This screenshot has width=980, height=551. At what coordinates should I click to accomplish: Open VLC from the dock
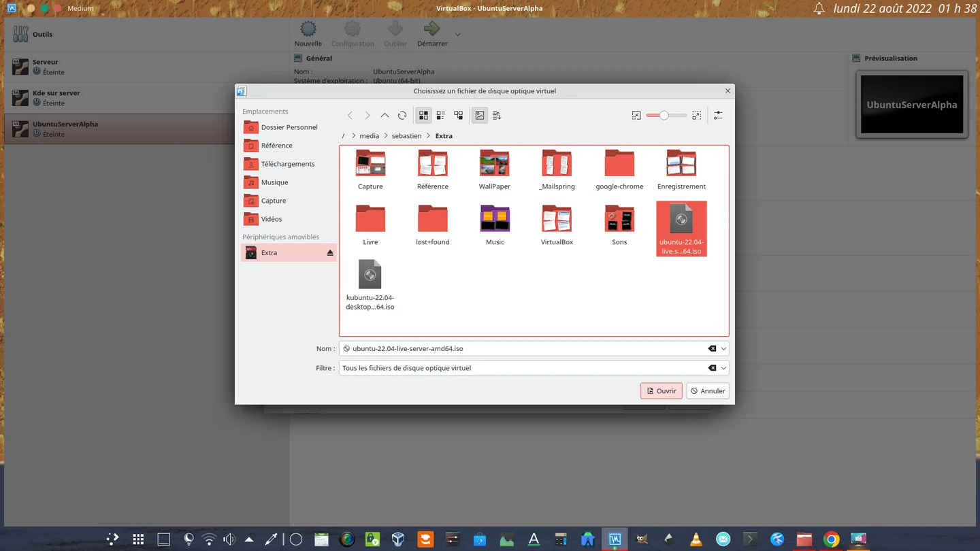[x=696, y=539]
